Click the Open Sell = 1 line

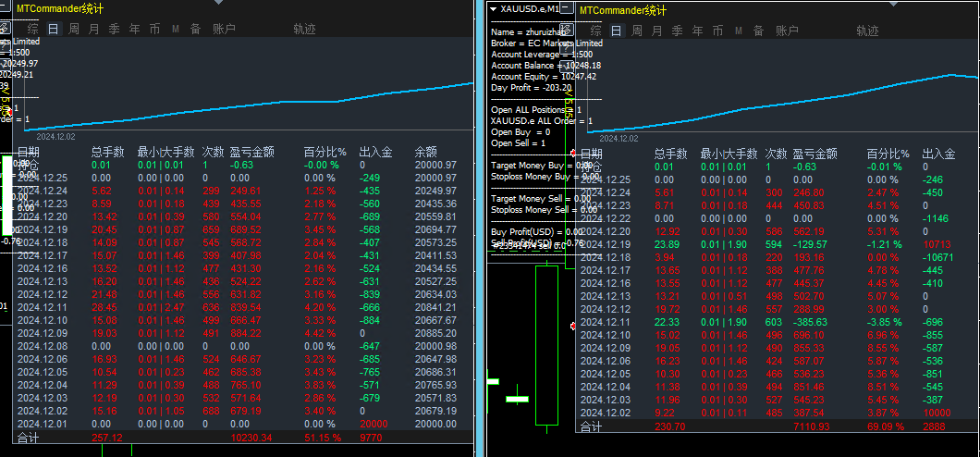(516, 143)
